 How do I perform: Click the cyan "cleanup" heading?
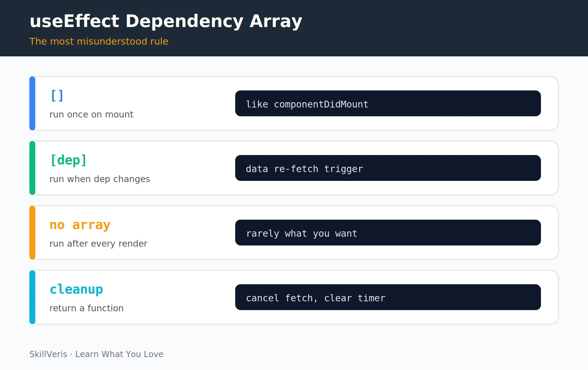click(76, 290)
